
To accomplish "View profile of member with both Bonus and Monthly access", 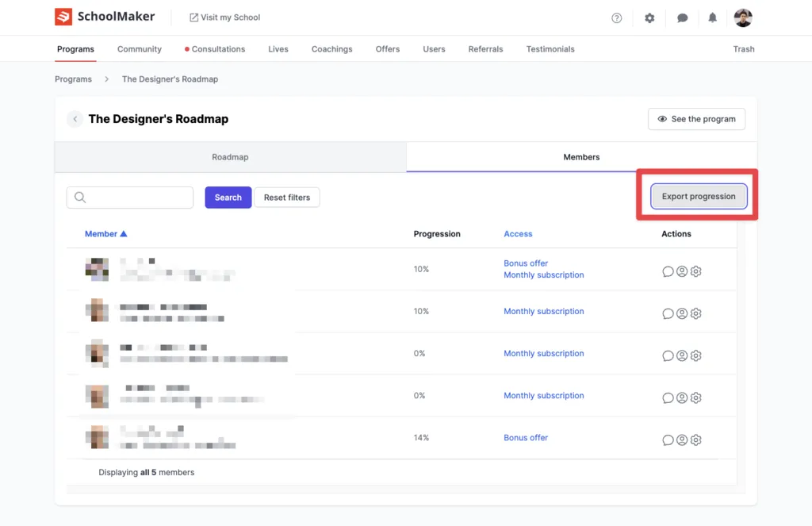I will tap(682, 271).
